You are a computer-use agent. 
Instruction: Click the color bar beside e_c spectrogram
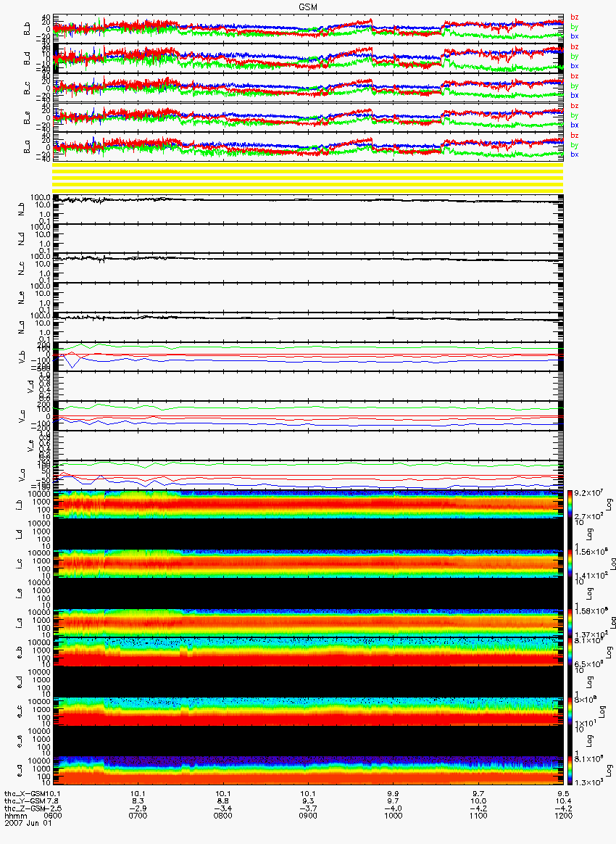pos(568,712)
